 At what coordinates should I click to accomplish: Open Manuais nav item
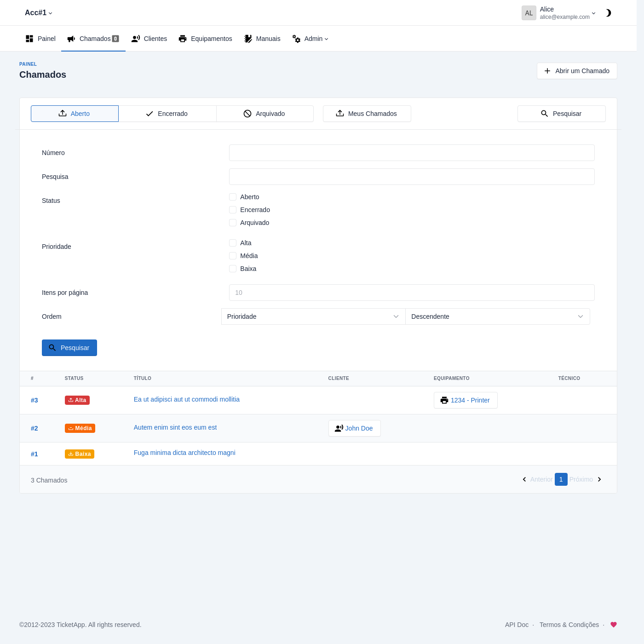(x=262, y=39)
